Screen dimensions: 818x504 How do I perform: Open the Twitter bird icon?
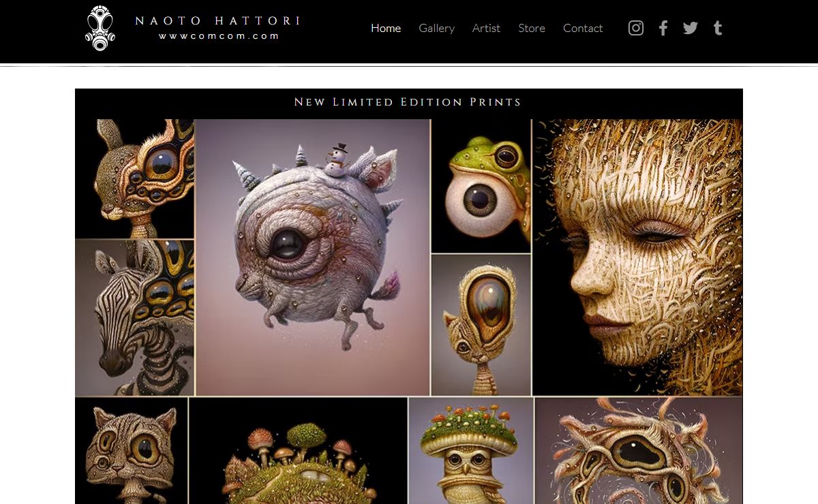click(x=691, y=28)
